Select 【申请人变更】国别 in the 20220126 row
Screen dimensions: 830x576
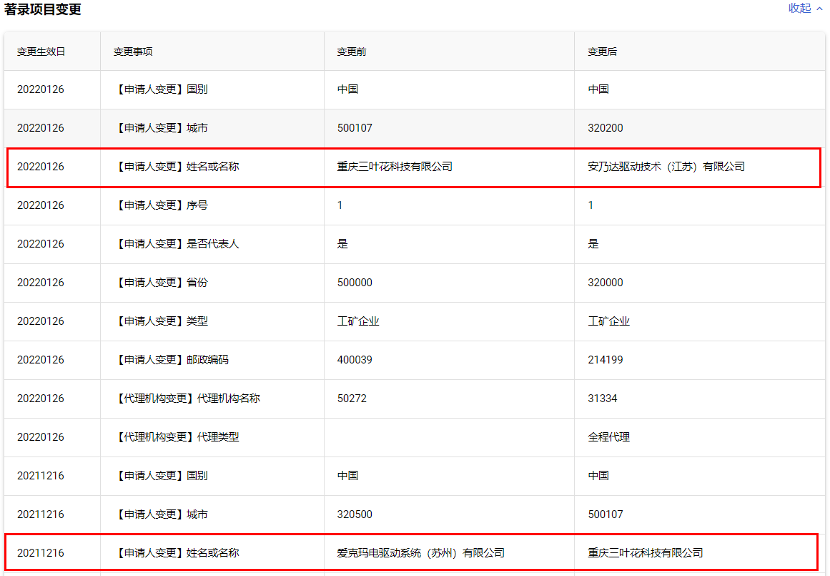pos(161,89)
